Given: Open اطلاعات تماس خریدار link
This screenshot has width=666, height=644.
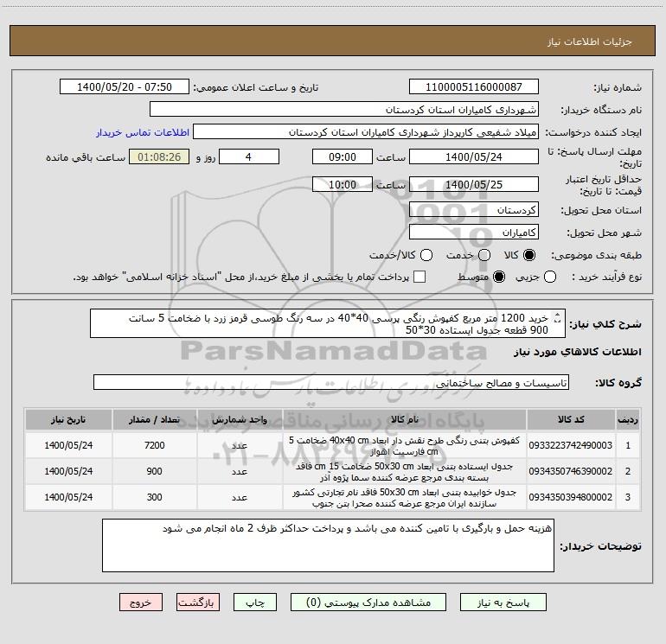Looking at the screenshot, I should 143,132.
